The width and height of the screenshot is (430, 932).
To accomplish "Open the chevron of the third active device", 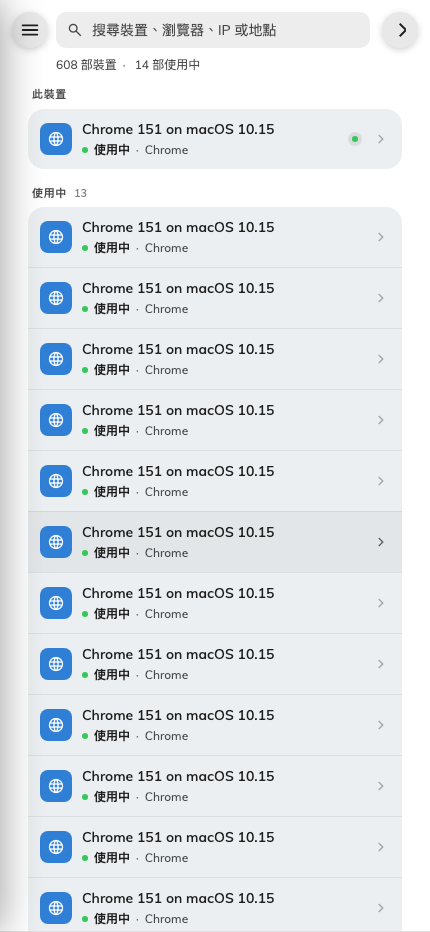I will (381, 359).
